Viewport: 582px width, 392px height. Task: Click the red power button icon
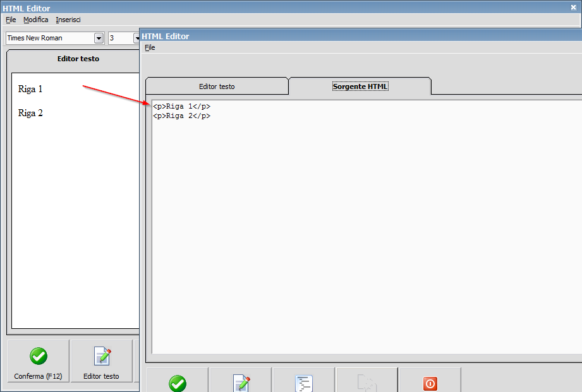click(x=430, y=383)
